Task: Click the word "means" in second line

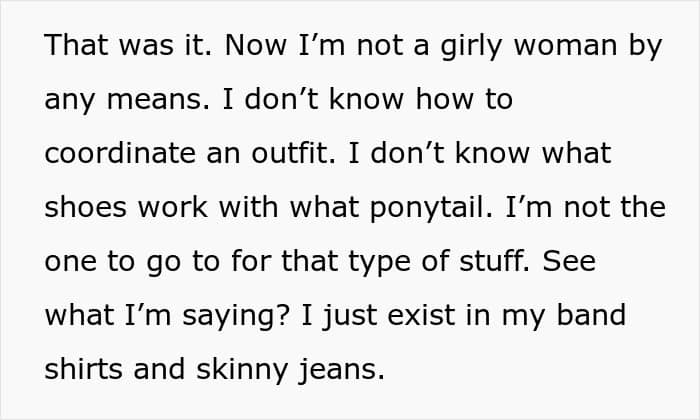Action: (x=158, y=100)
